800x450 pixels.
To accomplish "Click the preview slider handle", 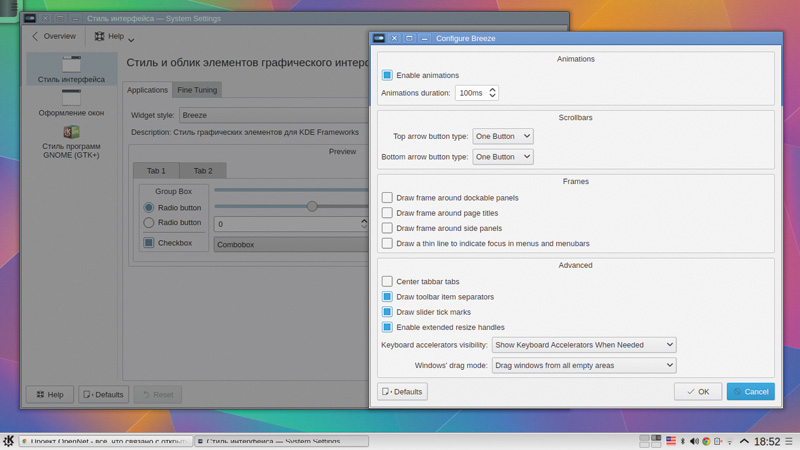I will (x=312, y=206).
